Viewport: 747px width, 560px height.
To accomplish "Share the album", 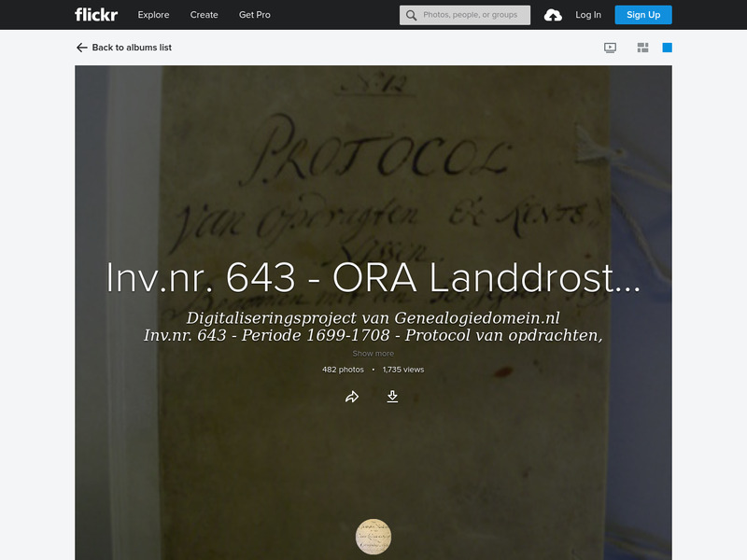I will [353, 396].
